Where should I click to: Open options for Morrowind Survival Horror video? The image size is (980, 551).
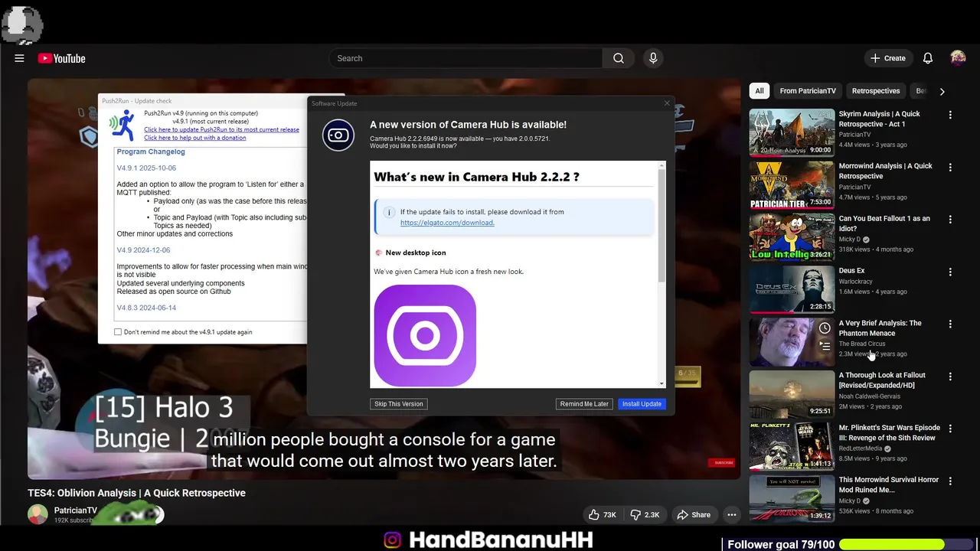point(950,481)
